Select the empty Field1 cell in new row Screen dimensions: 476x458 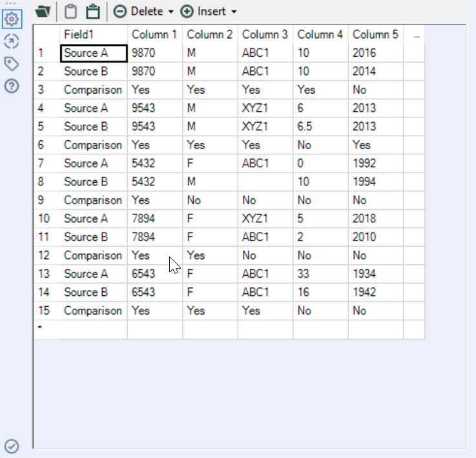click(x=94, y=329)
